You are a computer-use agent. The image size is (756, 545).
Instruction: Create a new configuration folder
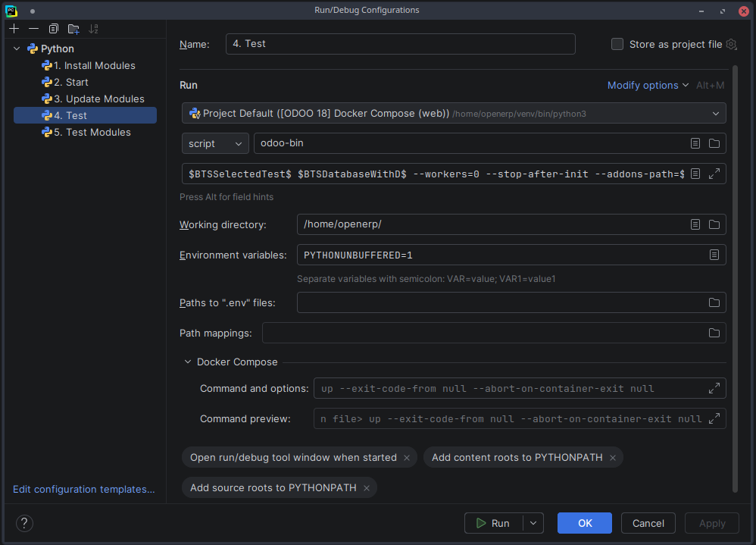[73, 29]
